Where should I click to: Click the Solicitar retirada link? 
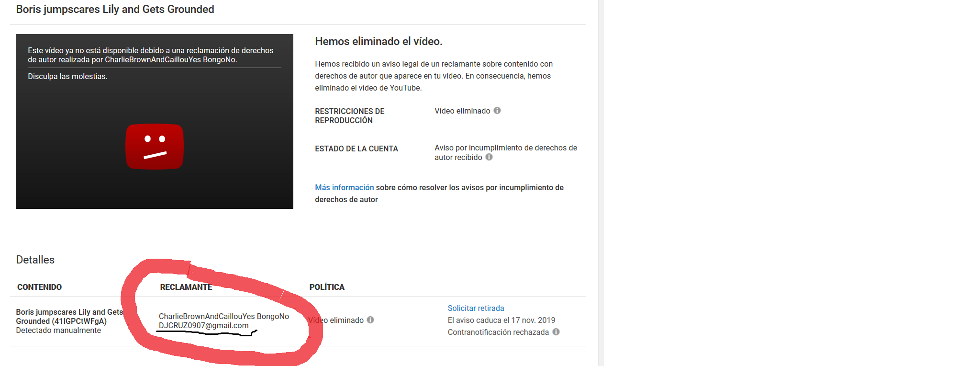(x=476, y=308)
